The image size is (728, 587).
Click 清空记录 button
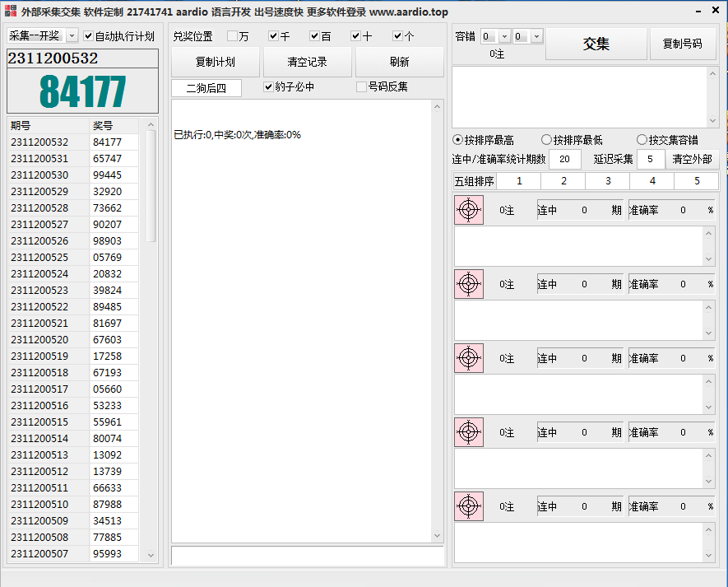point(307,62)
